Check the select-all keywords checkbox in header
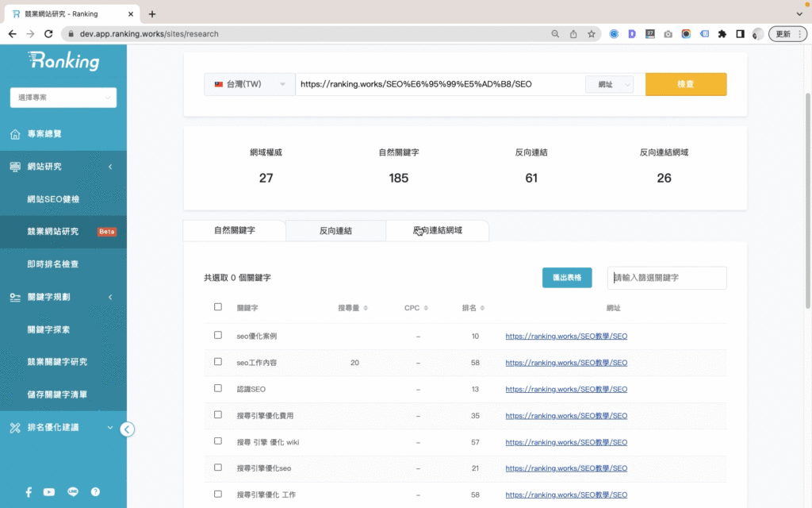This screenshot has width=812, height=508. click(218, 307)
